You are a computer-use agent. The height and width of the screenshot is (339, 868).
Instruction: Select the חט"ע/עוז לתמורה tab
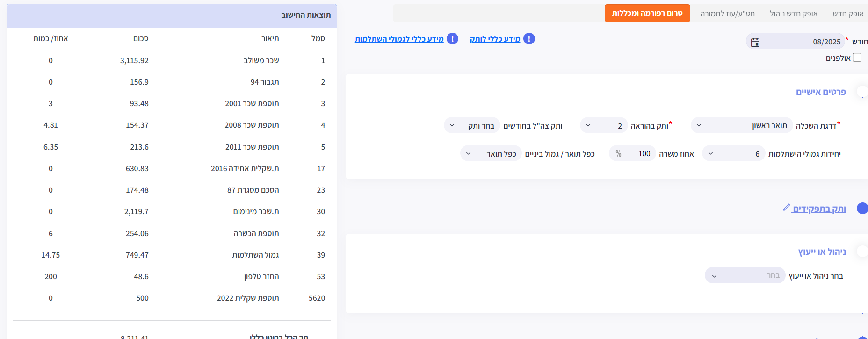click(727, 14)
